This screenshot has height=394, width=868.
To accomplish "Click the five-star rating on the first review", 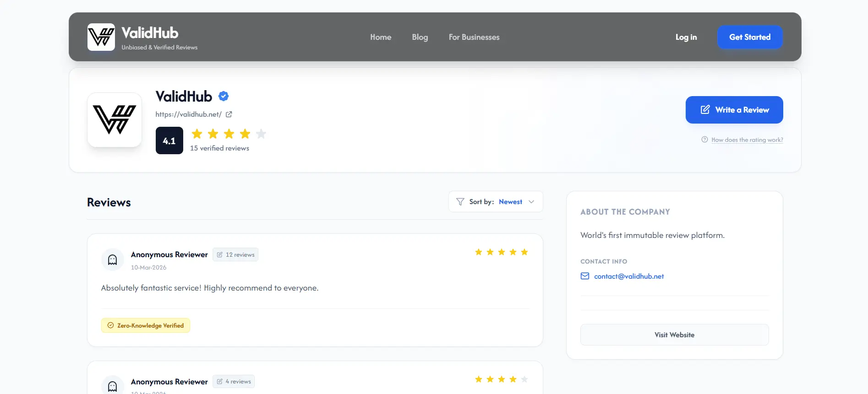I will point(502,252).
